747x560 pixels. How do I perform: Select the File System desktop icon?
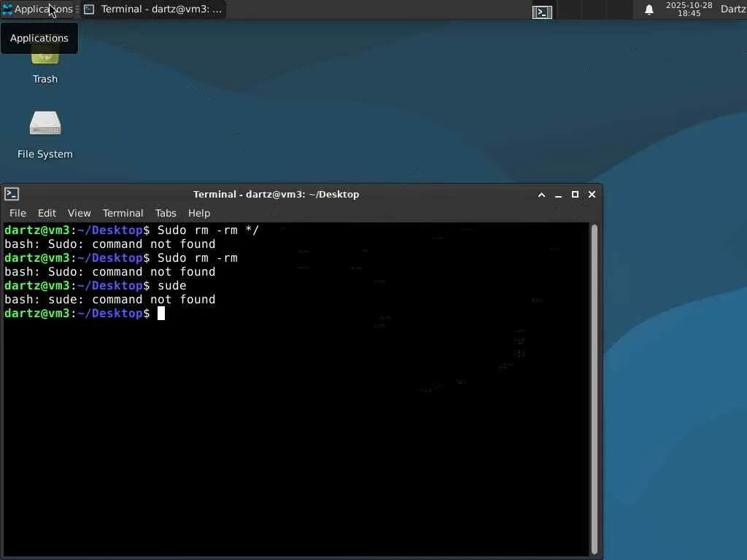click(x=44, y=135)
